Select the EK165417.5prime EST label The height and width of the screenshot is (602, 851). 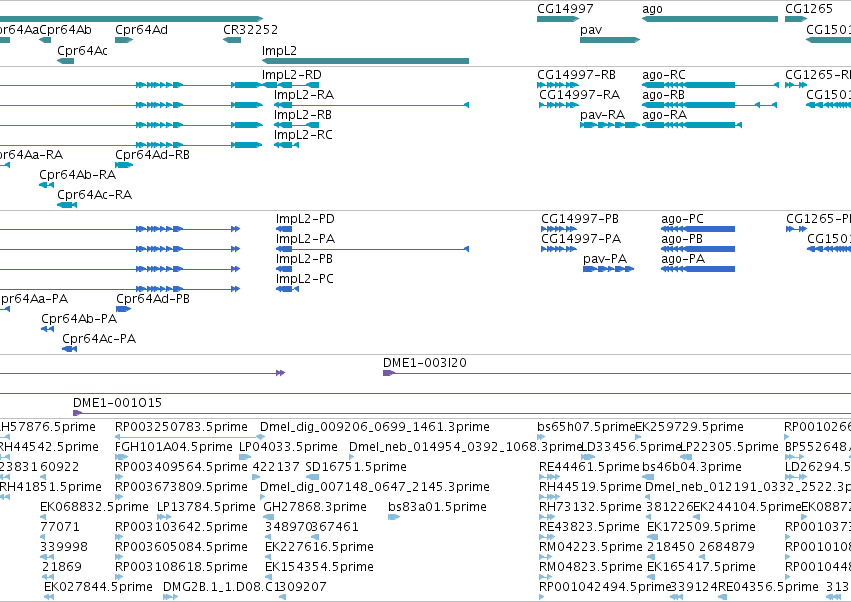[x=701, y=567]
